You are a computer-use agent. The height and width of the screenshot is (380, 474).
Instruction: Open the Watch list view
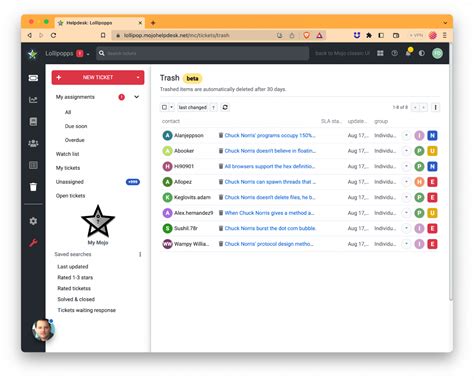tap(68, 154)
